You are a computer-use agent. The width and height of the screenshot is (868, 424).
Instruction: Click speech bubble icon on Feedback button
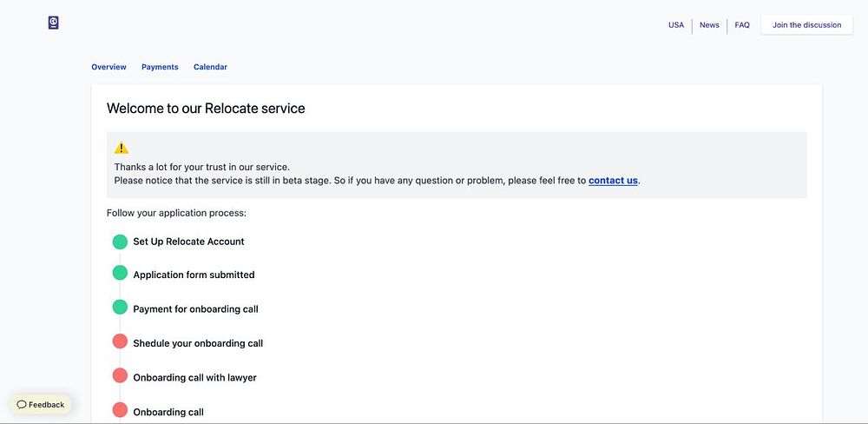click(x=22, y=405)
